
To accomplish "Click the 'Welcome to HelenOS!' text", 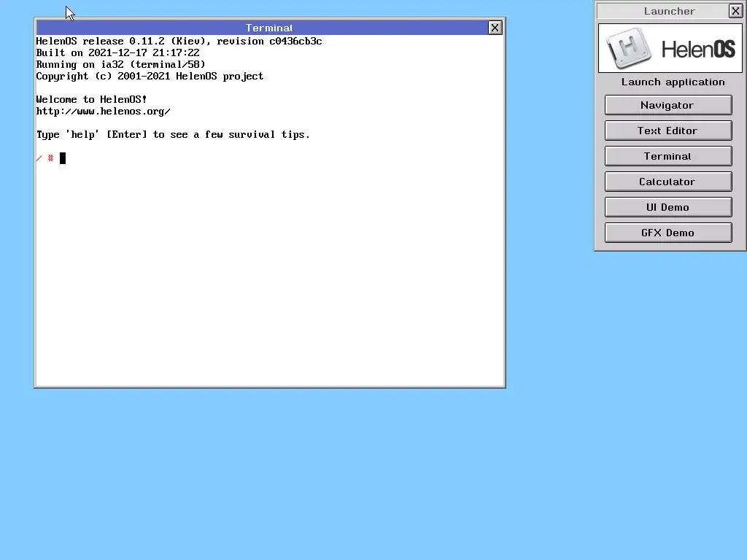I will [91, 99].
